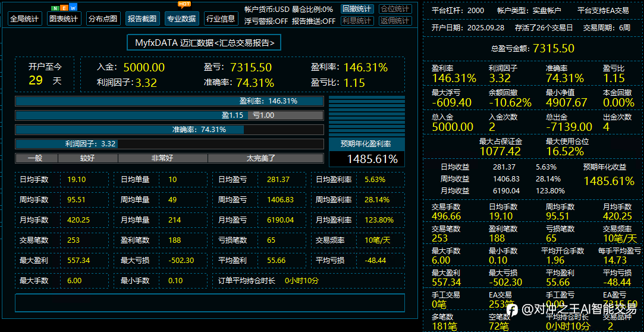Click 日均手数 19.10 value in table
Screen dimensions: 644x332
(x=76, y=180)
